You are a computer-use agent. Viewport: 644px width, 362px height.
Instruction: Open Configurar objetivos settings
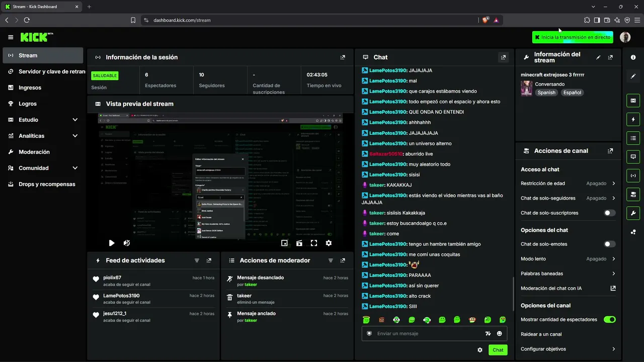[568, 349]
